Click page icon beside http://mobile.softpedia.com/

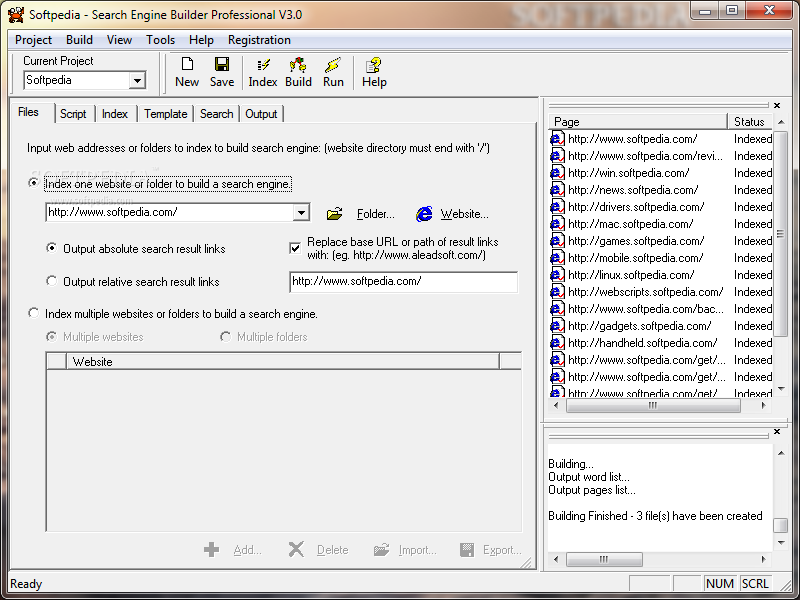557,258
